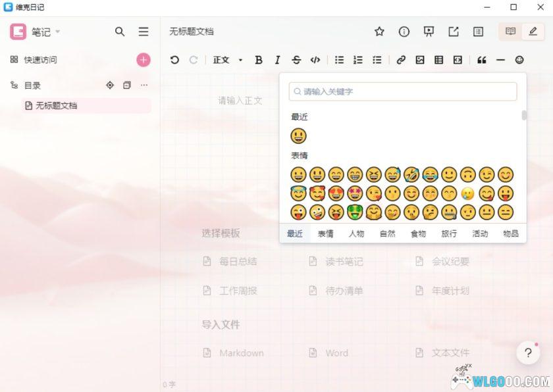The image size is (553, 392).
Task: Toggle strikethrough formatting
Action: pyautogui.click(x=296, y=60)
